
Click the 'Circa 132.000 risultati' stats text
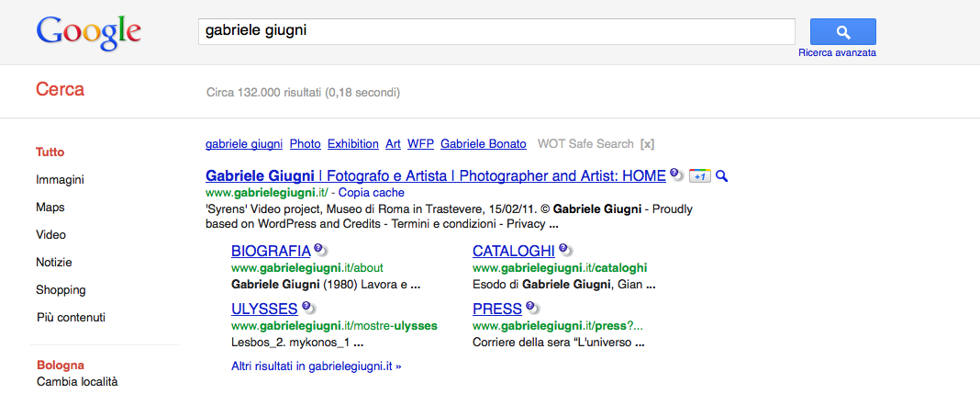coord(303,93)
